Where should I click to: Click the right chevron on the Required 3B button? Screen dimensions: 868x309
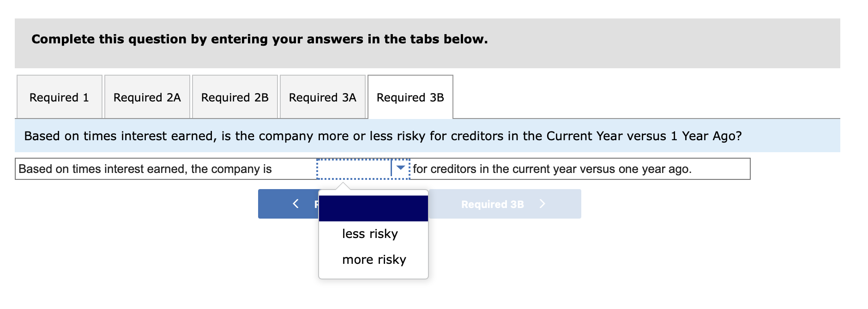[x=542, y=203]
